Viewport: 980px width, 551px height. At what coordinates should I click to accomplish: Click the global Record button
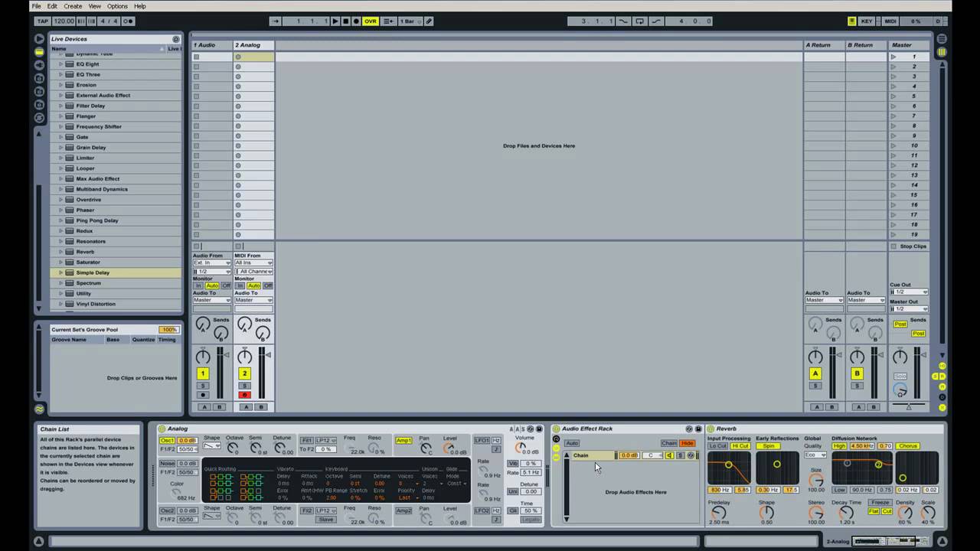pyautogui.click(x=356, y=21)
